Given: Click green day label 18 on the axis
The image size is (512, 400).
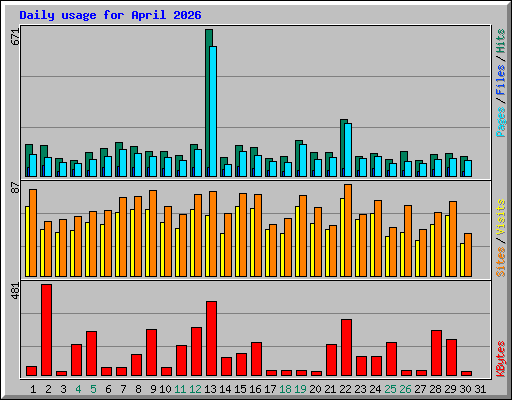Looking at the screenshot, I should point(285,389).
